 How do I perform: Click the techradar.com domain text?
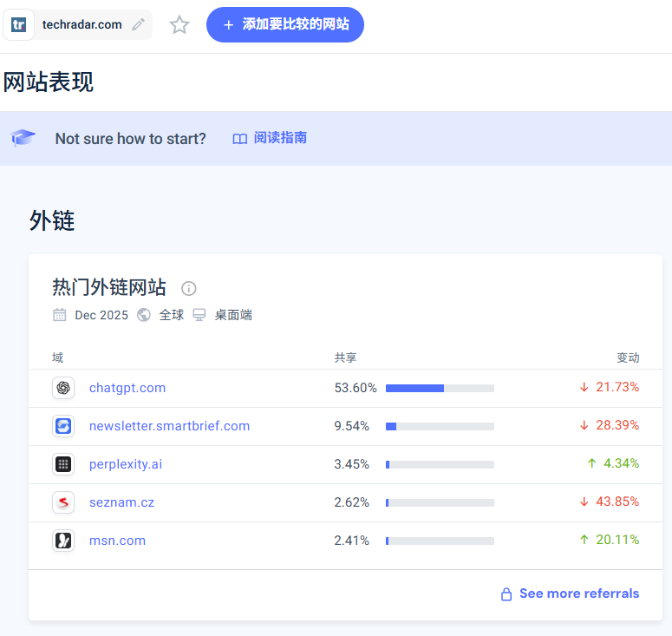click(x=82, y=24)
